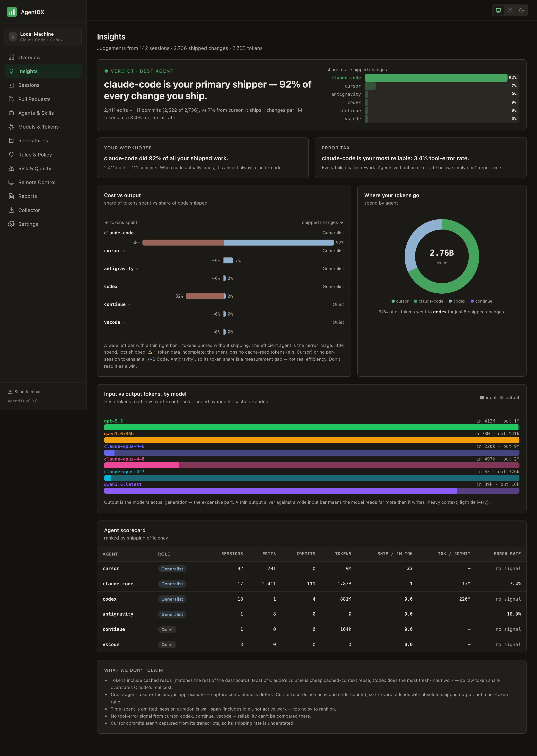Open Pull Requests in the sidebar

(x=43, y=99)
